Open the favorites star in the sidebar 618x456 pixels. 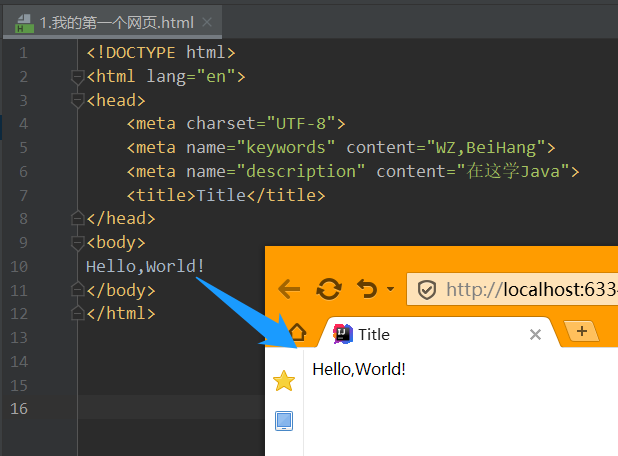(x=284, y=381)
